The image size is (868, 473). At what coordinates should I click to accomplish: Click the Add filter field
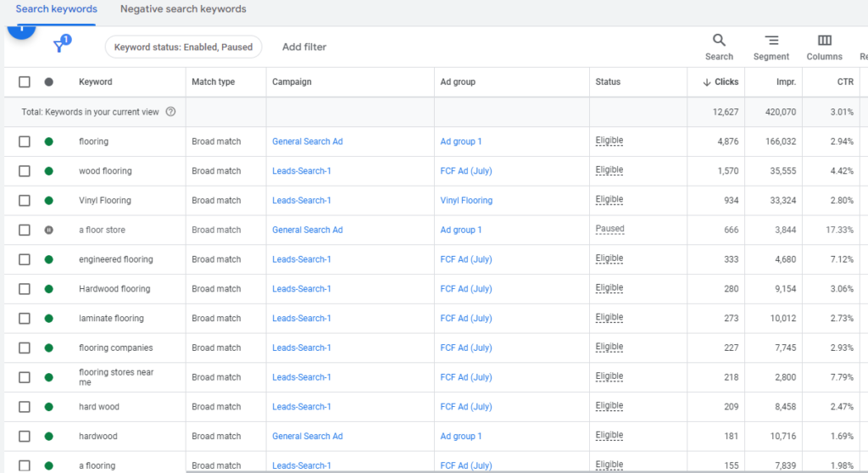[x=304, y=47]
